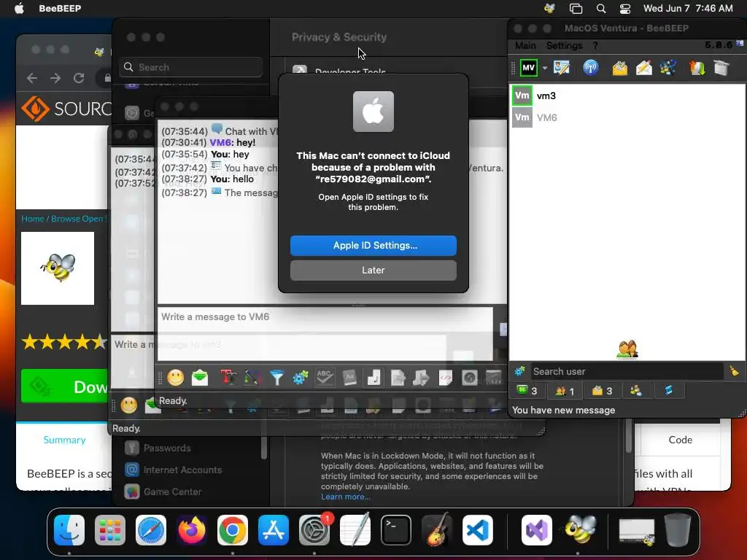Open Terminal from the Dock
Image resolution: width=747 pixels, height=560 pixels.
point(396,530)
